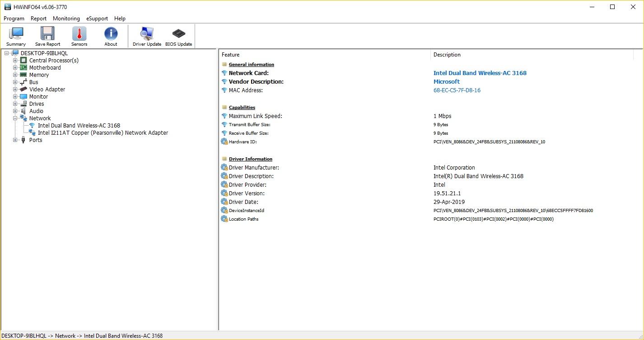Click the Microsoft vendor description value
Image resolution: width=644 pixels, height=340 pixels.
pyautogui.click(x=447, y=81)
